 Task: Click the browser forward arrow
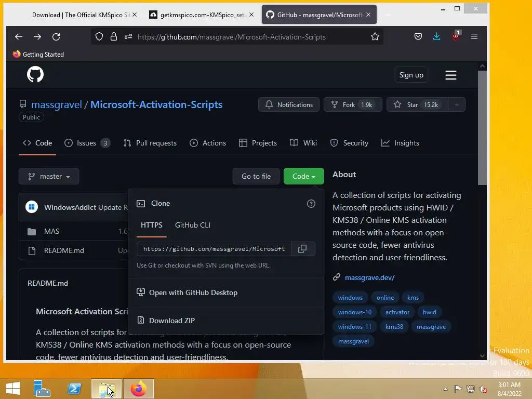coord(37,37)
